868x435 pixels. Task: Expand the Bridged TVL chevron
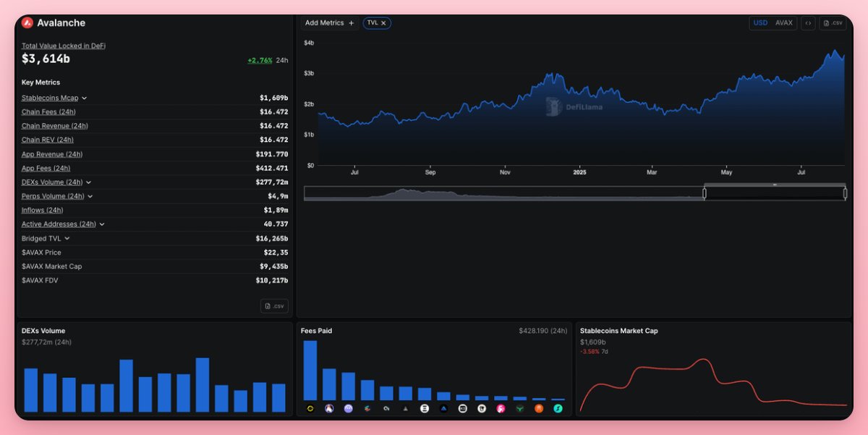click(67, 238)
